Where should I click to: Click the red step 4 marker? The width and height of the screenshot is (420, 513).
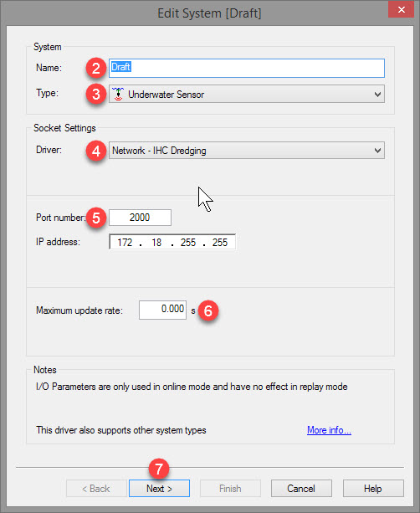(96, 151)
